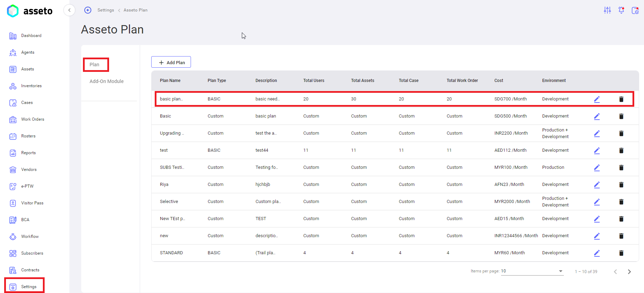Collapse the sidebar with chevron button

click(x=69, y=10)
